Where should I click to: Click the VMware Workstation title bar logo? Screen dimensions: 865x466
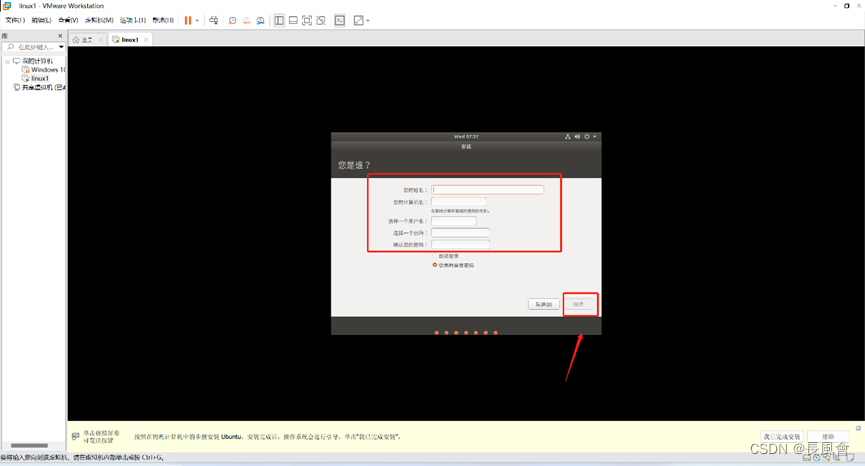coord(7,6)
